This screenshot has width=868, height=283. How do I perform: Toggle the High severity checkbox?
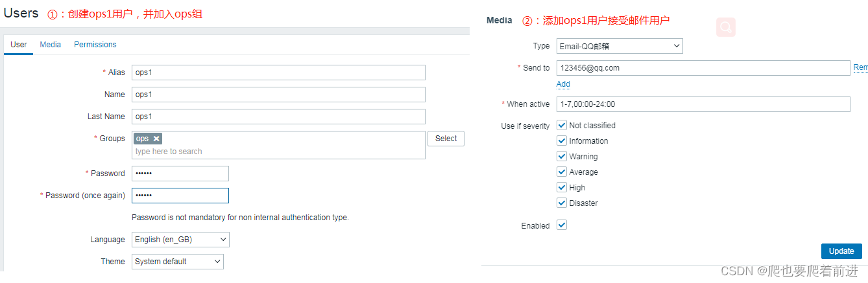click(x=562, y=187)
